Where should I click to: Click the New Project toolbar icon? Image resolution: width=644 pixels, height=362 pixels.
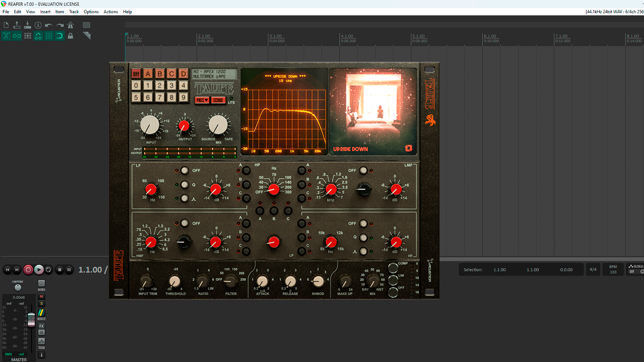click(x=6, y=25)
